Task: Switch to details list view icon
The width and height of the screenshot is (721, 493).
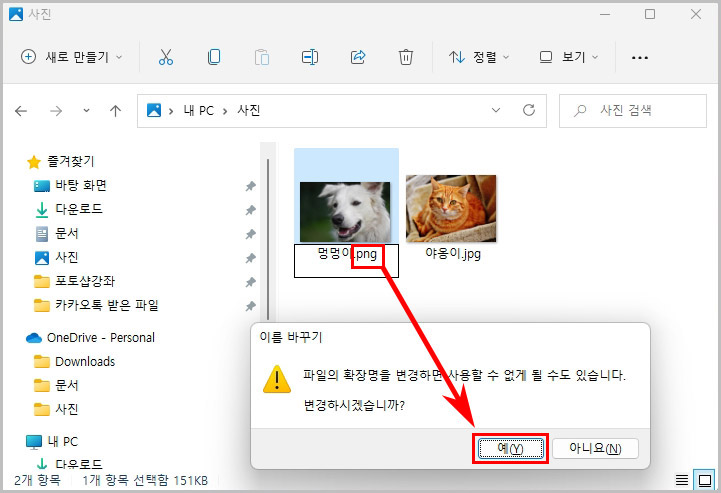Action: [x=681, y=481]
